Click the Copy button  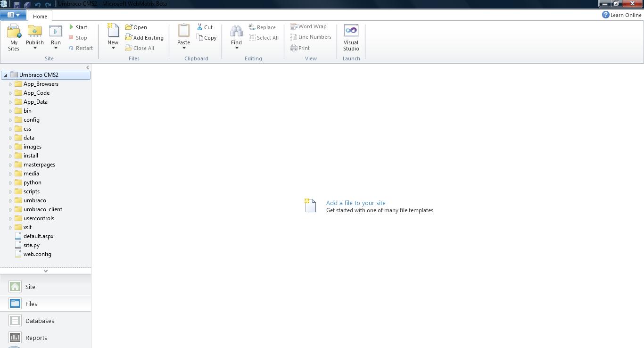206,38
